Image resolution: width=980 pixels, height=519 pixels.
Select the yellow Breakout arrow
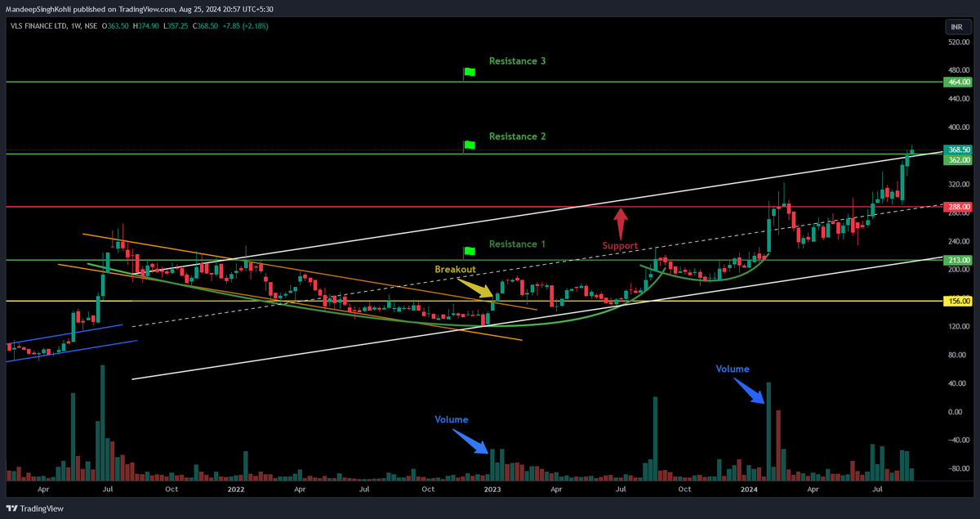pyautogui.click(x=476, y=288)
